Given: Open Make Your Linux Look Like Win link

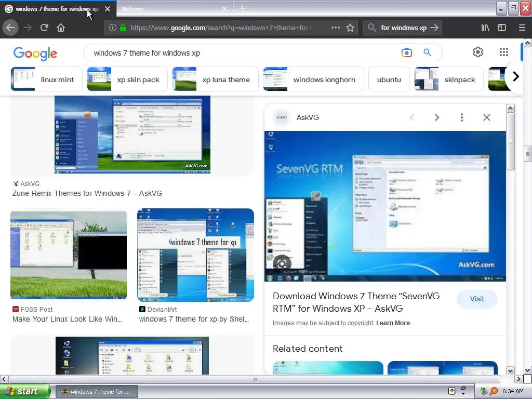Looking at the screenshot, I should [67, 320].
